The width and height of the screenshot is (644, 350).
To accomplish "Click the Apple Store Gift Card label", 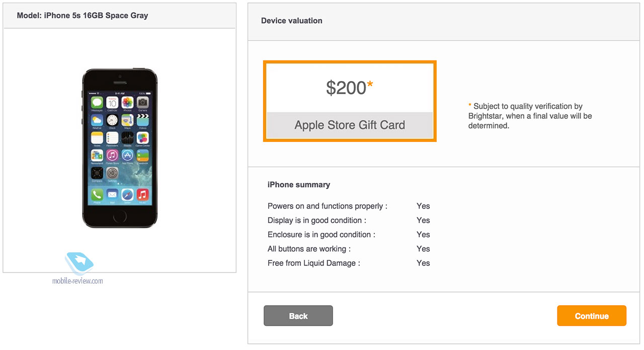I will (x=349, y=125).
